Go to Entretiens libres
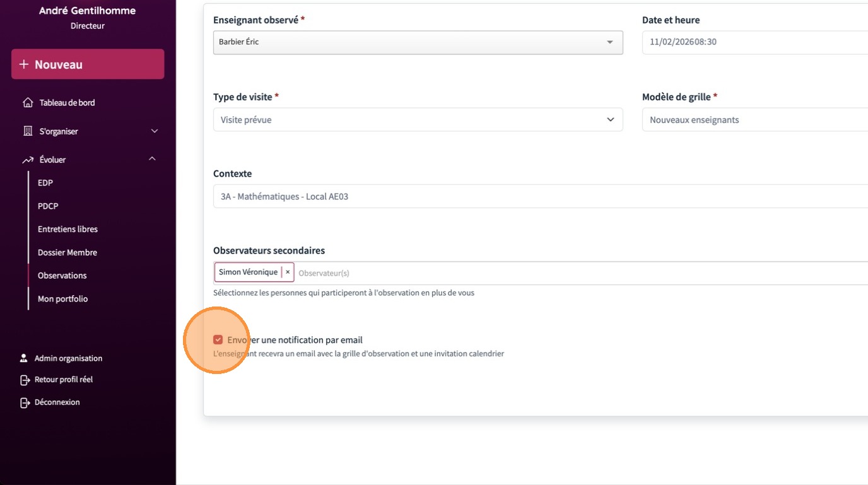 (x=67, y=230)
